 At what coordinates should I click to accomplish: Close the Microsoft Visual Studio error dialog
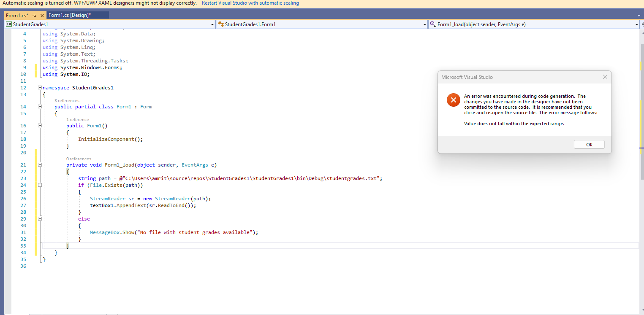point(605,77)
